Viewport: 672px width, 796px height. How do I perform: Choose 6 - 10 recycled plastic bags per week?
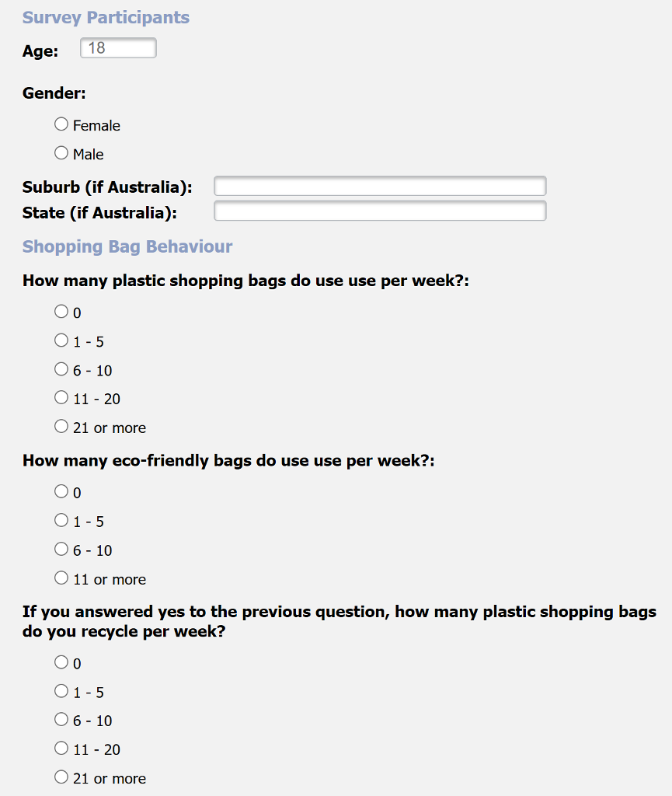61,719
